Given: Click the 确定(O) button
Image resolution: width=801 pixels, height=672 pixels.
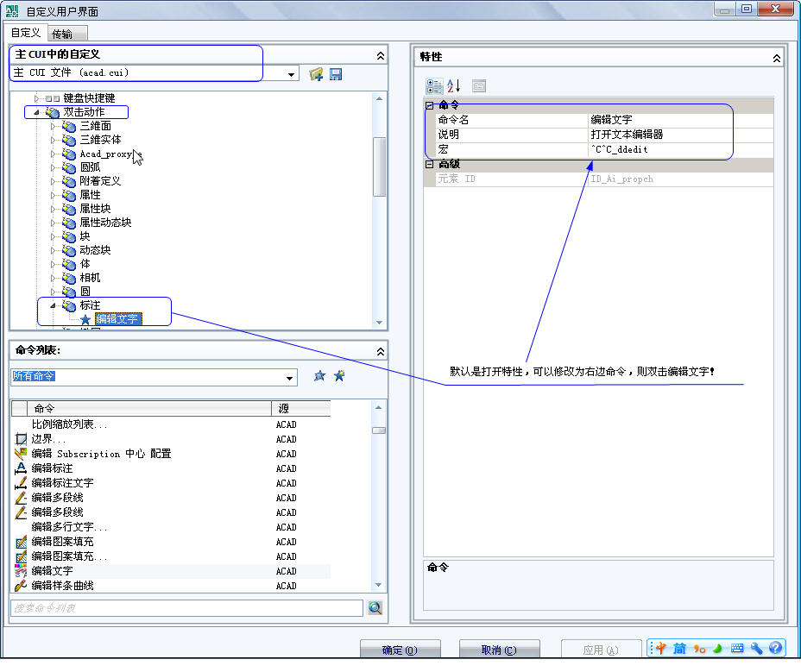Looking at the screenshot, I should [400, 649].
